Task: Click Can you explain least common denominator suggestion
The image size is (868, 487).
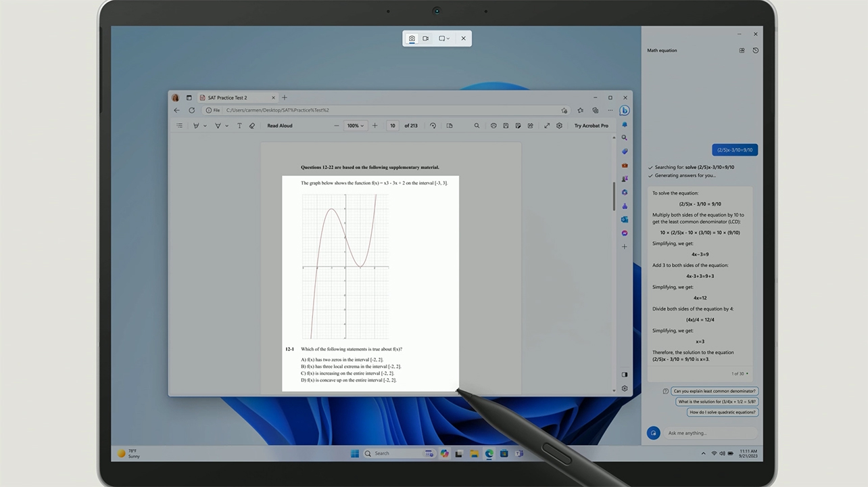Action: coord(715,391)
